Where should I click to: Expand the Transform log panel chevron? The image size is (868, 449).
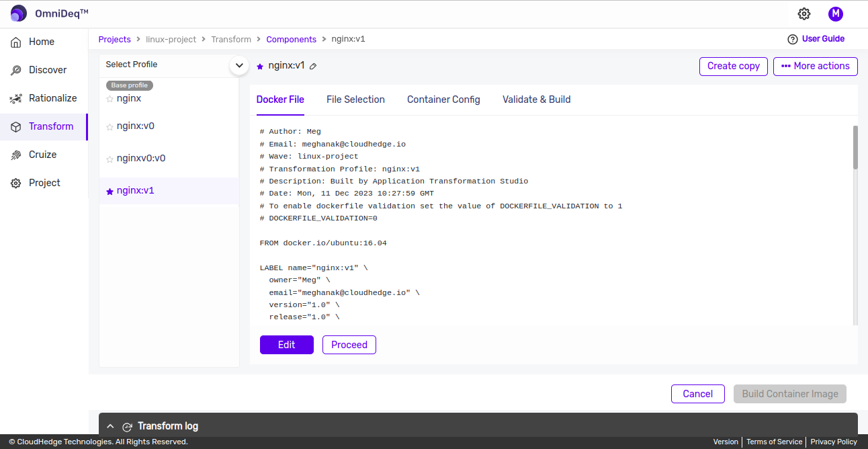110,426
